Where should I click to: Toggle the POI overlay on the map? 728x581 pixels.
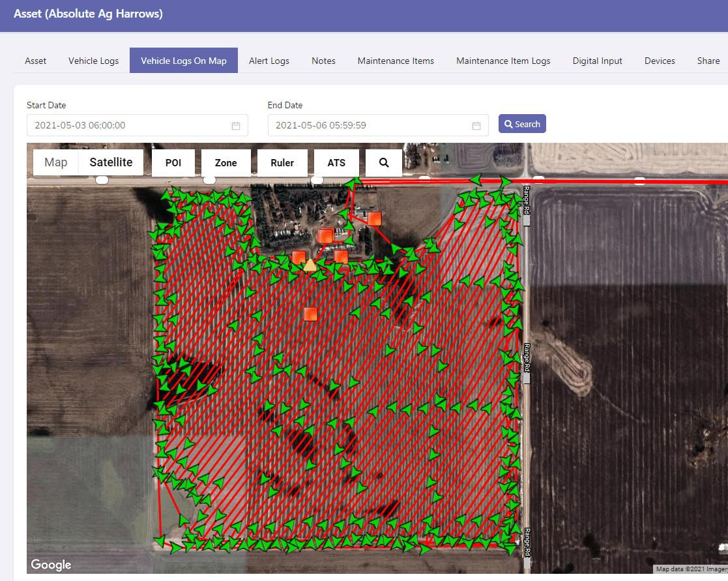point(173,162)
